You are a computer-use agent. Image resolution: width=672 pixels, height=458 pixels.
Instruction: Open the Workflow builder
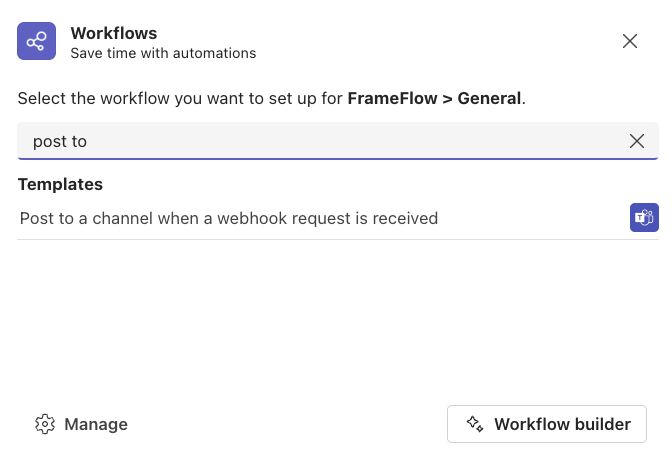coord(547,424)
